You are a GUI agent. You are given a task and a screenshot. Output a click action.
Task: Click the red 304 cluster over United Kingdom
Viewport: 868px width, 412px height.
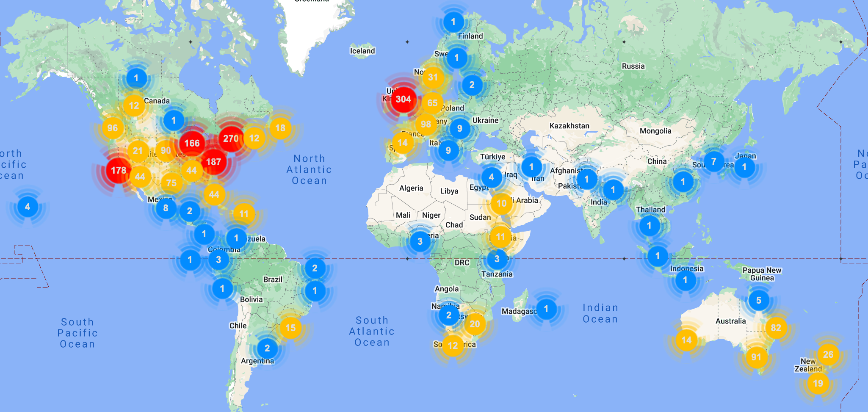click(x=403, y=100)
